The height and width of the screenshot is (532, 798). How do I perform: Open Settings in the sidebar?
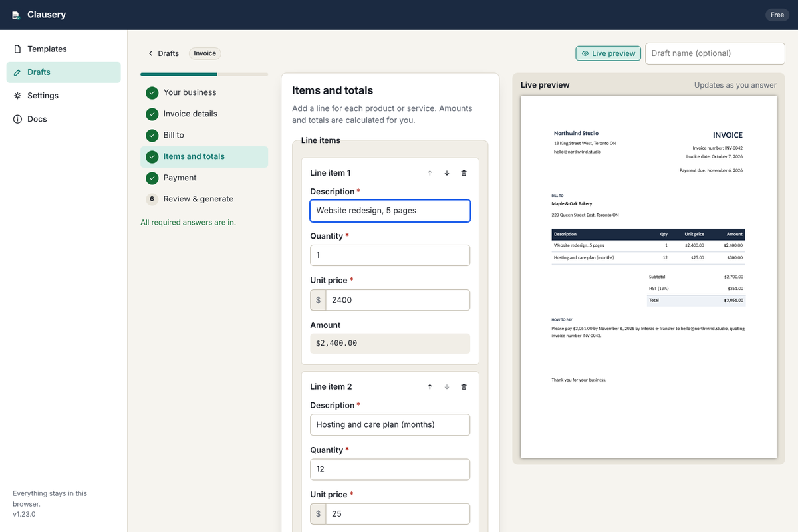tap(64, 96)
